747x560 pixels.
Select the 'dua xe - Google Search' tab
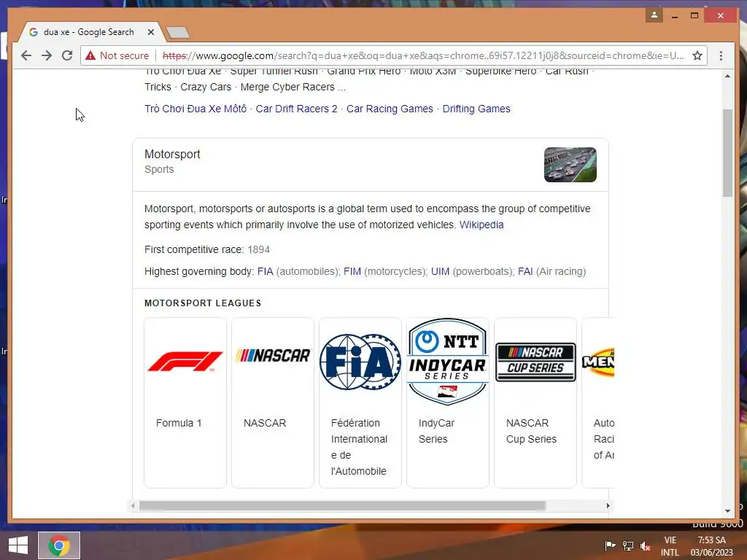[88, 32]
